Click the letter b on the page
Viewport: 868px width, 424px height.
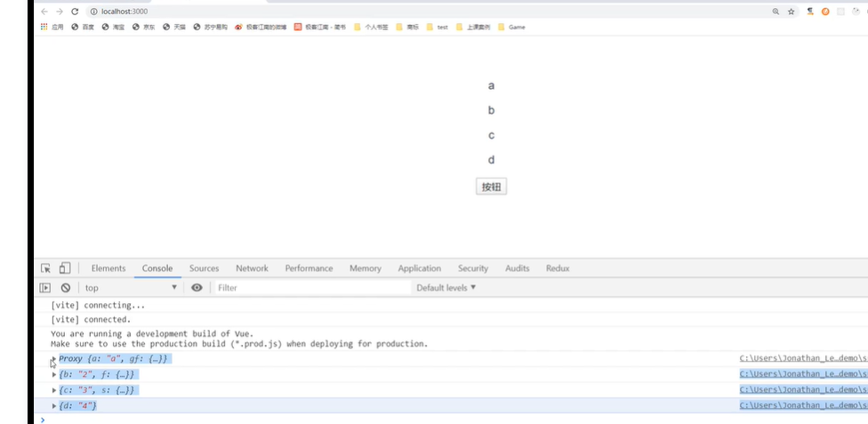pos(491,110)
